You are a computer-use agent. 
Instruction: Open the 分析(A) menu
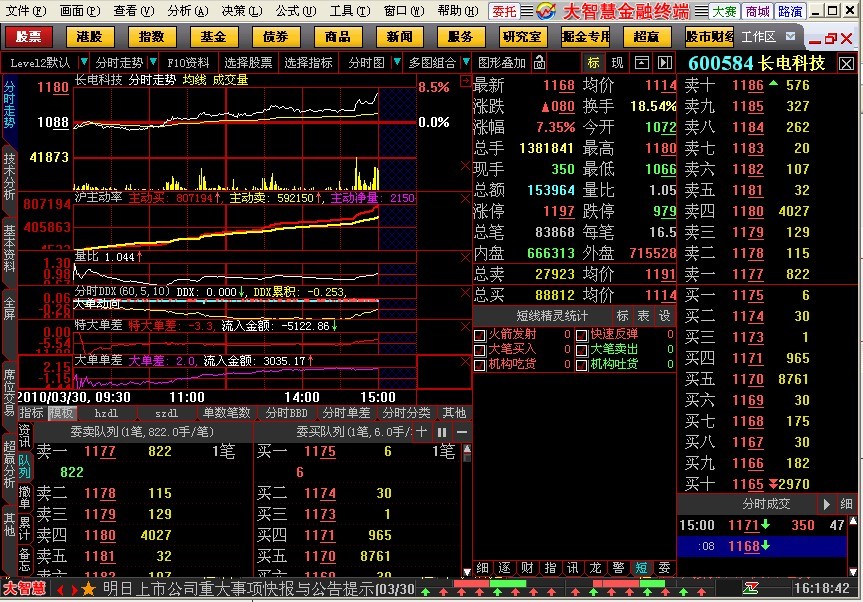pos(188,10)
